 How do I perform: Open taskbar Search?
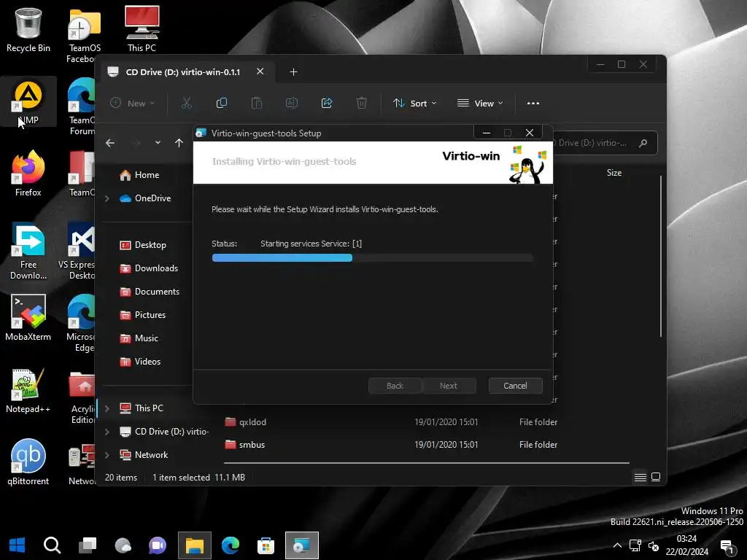pyautogui.click(x=52, y=545)
